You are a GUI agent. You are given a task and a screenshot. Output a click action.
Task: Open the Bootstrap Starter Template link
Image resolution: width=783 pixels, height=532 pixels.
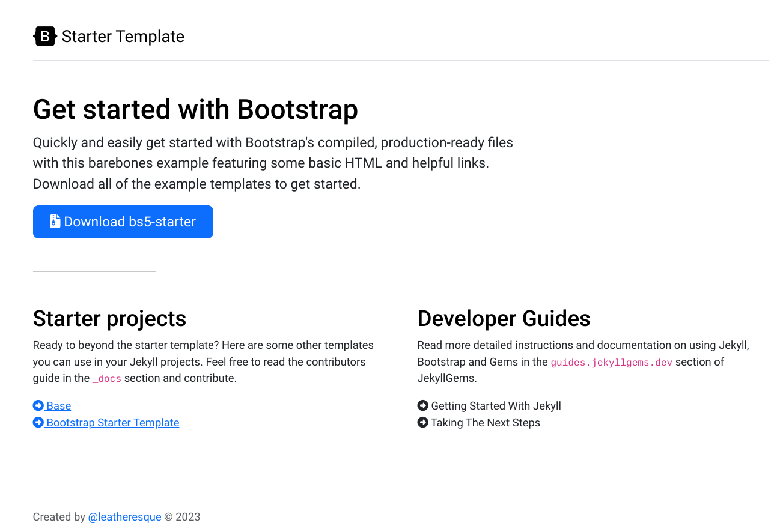[x=106, y=423]
